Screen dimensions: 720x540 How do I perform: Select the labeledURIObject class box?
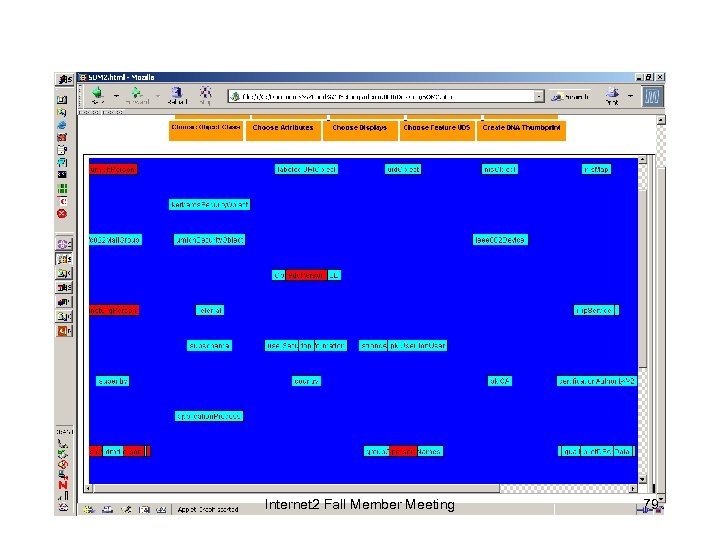(306, 169)
